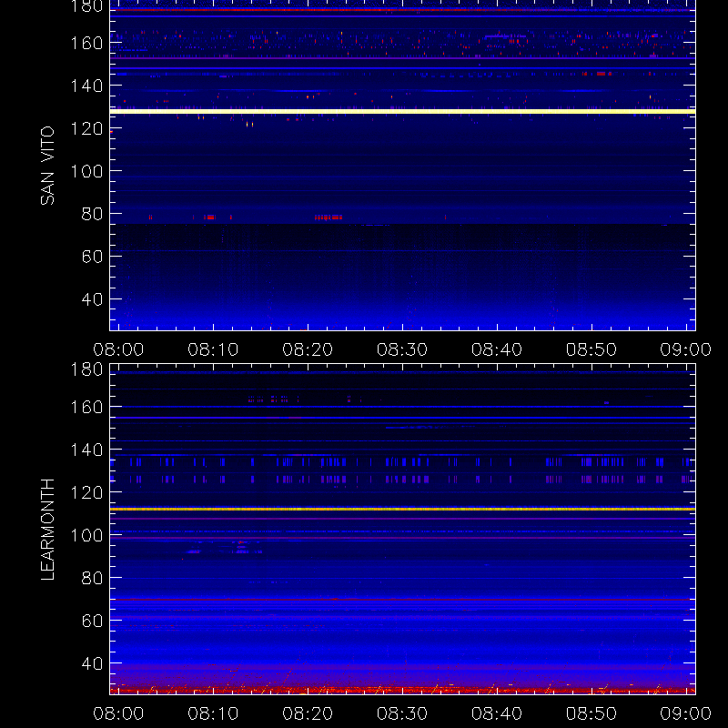Click the SAN VITO axis title
The image size is (728, 728).
[x=47, y=166]
